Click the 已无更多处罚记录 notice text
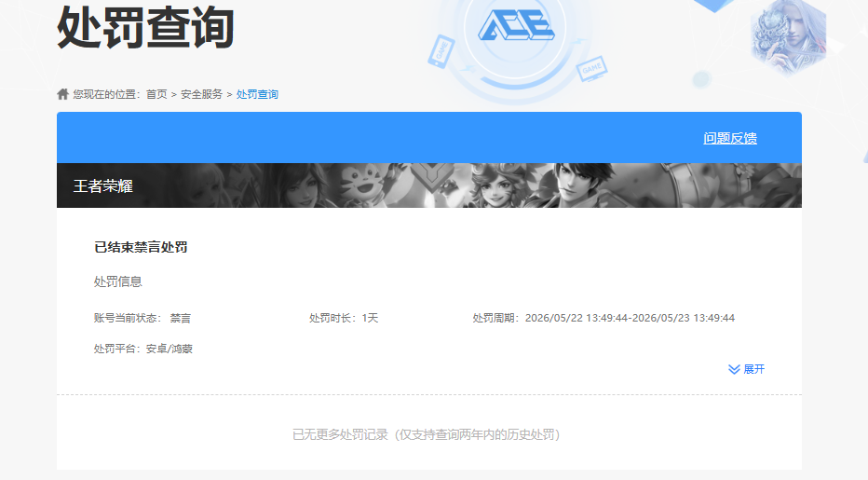This screenshot has width=868, height=480. 427,434
